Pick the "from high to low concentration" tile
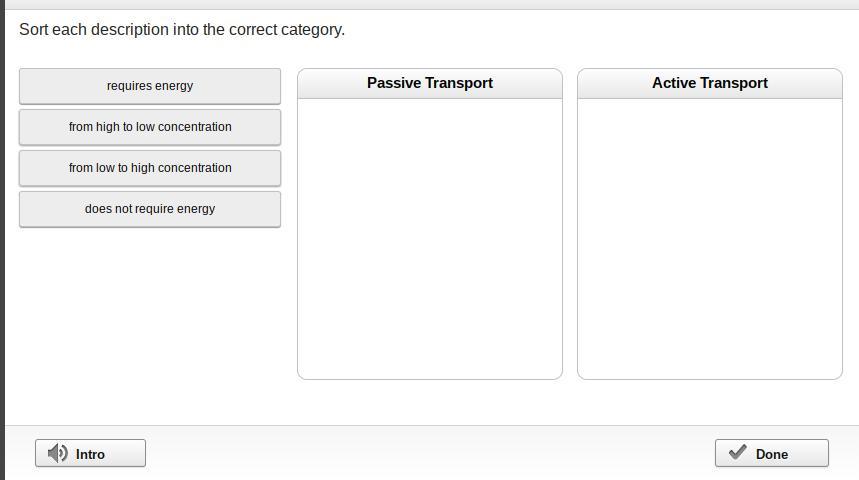The width and height of the screenshot is (859, 480). (x=150, y=127)
